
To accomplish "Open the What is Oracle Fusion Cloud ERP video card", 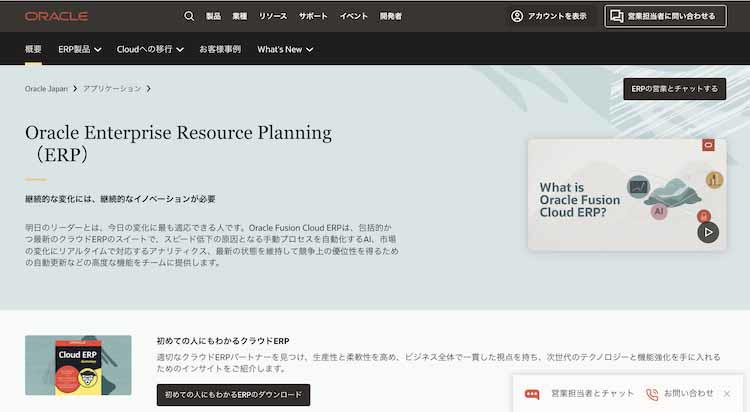I will click(627, 194).
